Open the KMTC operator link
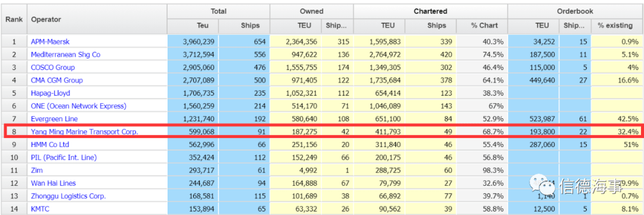Viewport: 644px width, 215px height. click(41, 209)
